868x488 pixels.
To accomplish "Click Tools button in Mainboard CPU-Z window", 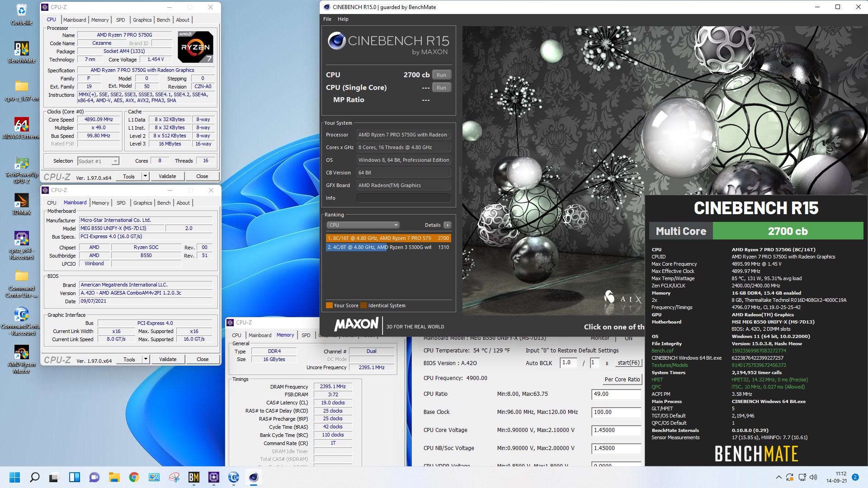I will click(129, 359).
